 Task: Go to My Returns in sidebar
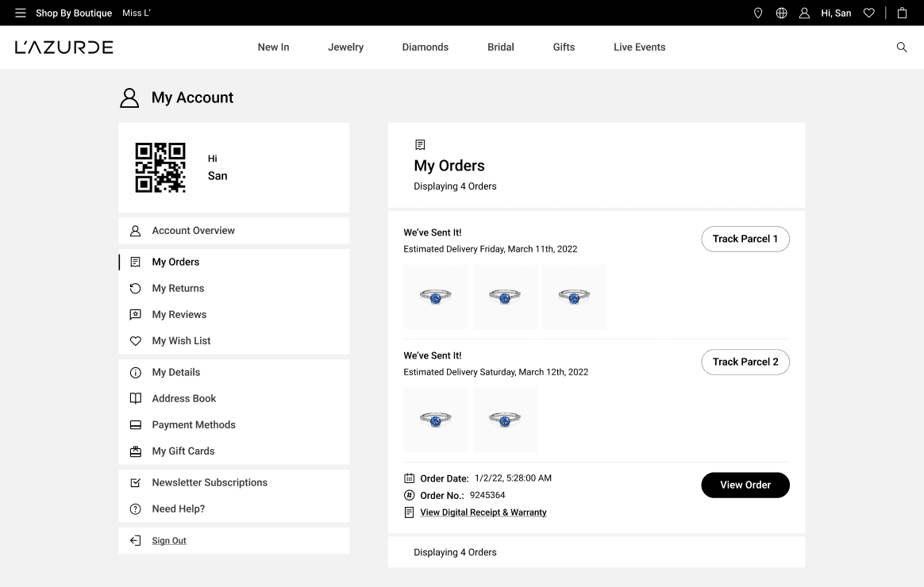(178, 288)
